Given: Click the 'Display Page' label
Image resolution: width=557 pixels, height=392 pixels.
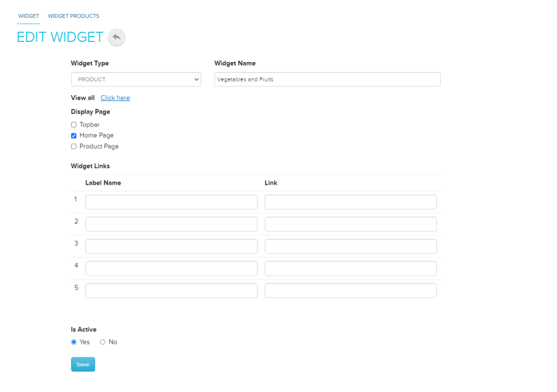Looking at the screenshot, I should click(90, 112).
